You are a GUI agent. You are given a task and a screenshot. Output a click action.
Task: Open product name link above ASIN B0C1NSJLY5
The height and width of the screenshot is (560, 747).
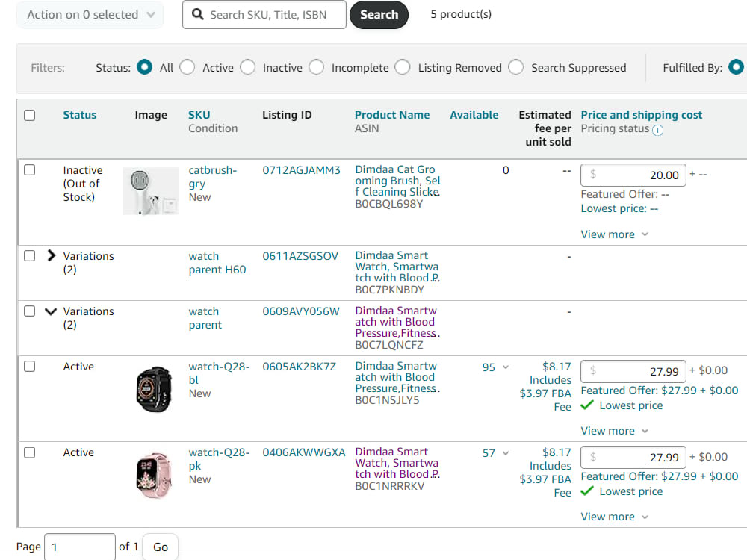397,377
